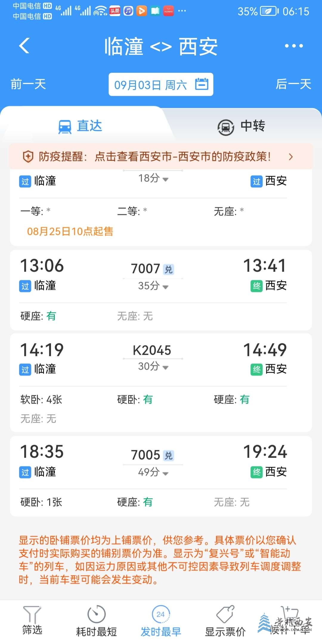Tap the shield icon in 防疫提醒 banner
The height and width of the screenshot is (644, 322).
28,157
